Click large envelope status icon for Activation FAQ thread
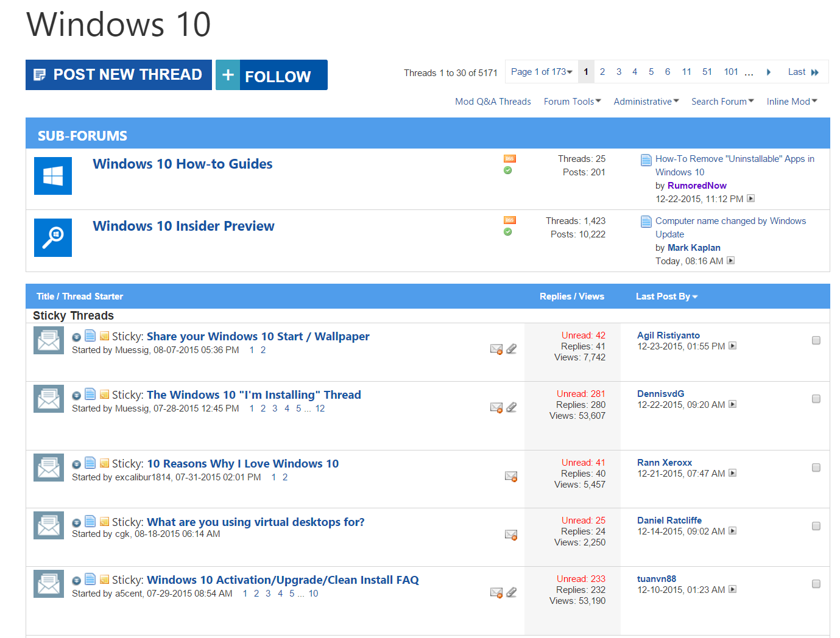840x638 pixels. [49, 584]
